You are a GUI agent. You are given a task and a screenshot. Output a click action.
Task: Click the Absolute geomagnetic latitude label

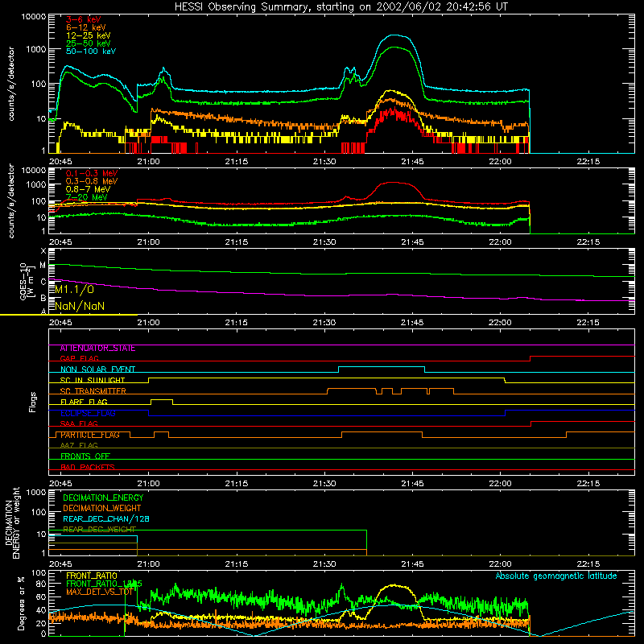click(556, 576)
